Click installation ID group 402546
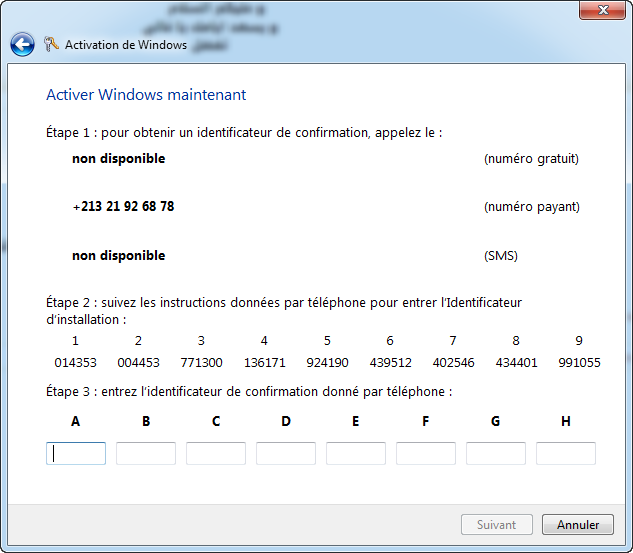Screen dimensions: 633x553 click(x=453, y=362)
